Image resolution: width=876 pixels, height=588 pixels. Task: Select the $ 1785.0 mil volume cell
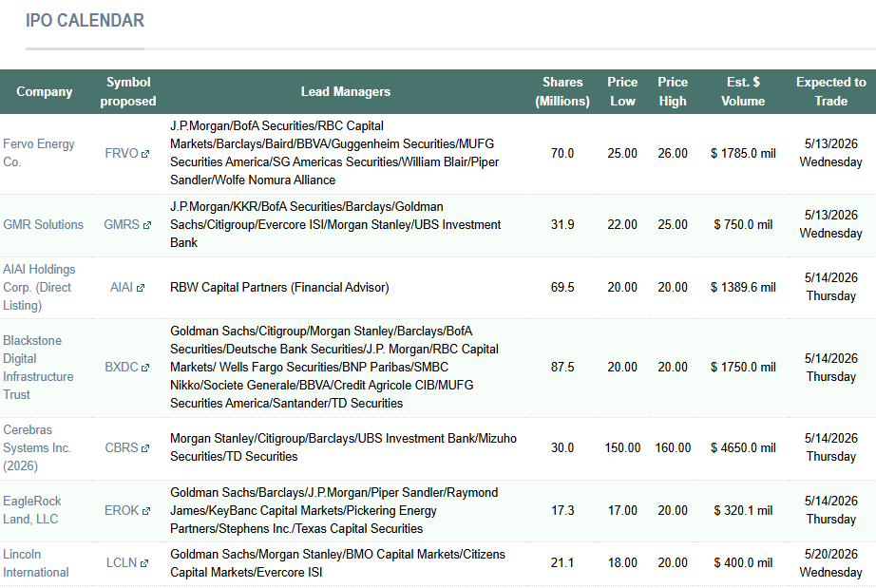(743, 153)
